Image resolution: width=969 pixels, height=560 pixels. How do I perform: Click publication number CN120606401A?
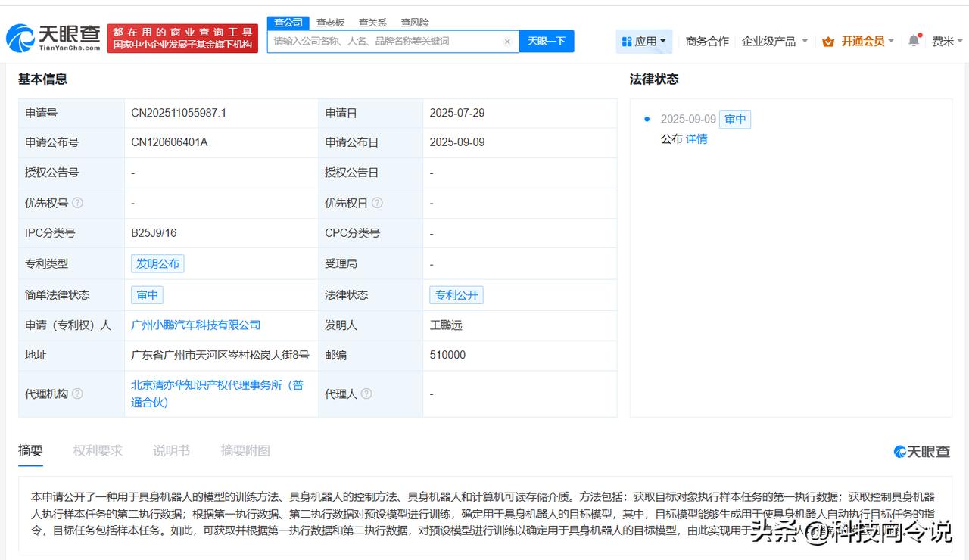click(x=170, y=142)
